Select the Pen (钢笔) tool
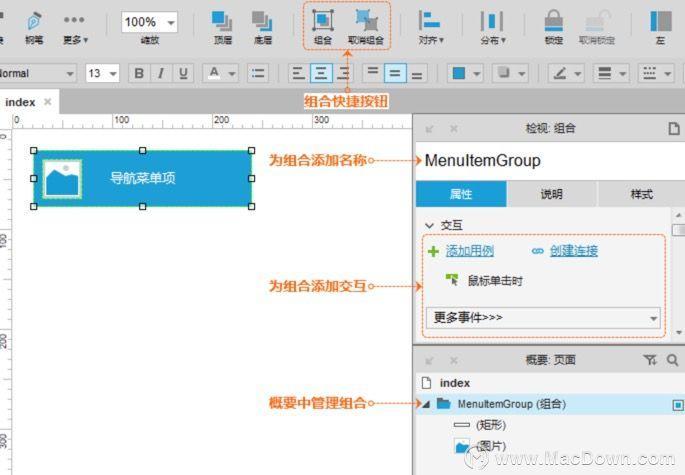This screenshot has height=475, width=685. [34, 28]
